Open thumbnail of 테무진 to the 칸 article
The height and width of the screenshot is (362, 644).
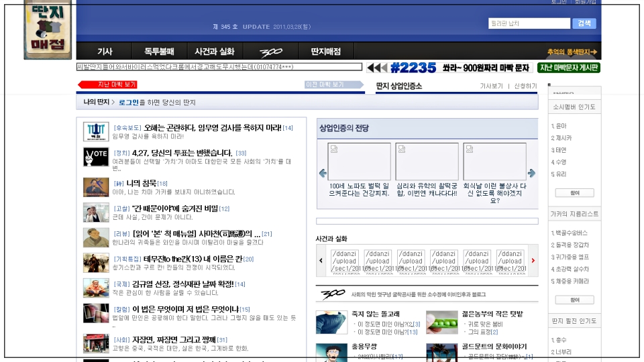96,263
